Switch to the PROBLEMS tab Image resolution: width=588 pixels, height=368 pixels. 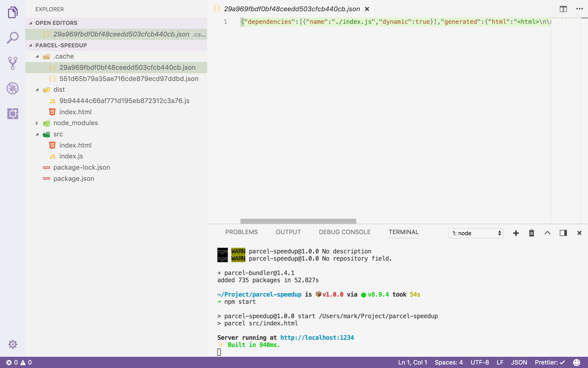point(241,232)
